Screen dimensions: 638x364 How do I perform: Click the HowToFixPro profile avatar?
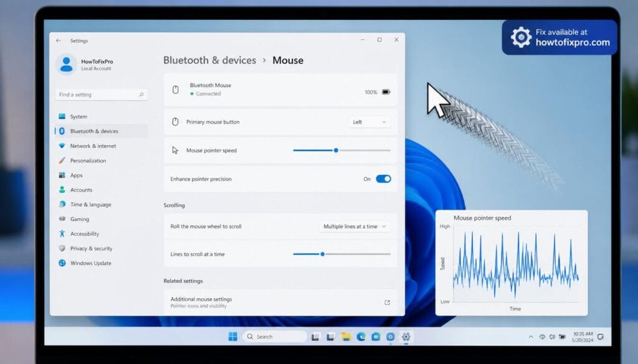[x=66, y=64]
